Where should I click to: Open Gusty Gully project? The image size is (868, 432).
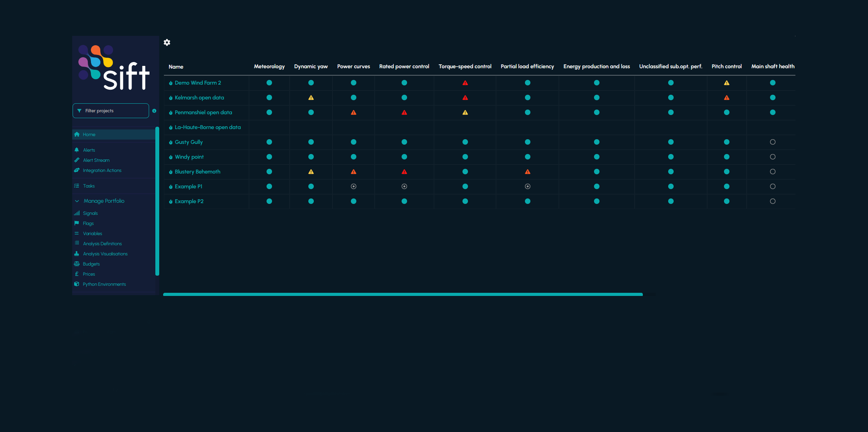pos(189,142)
